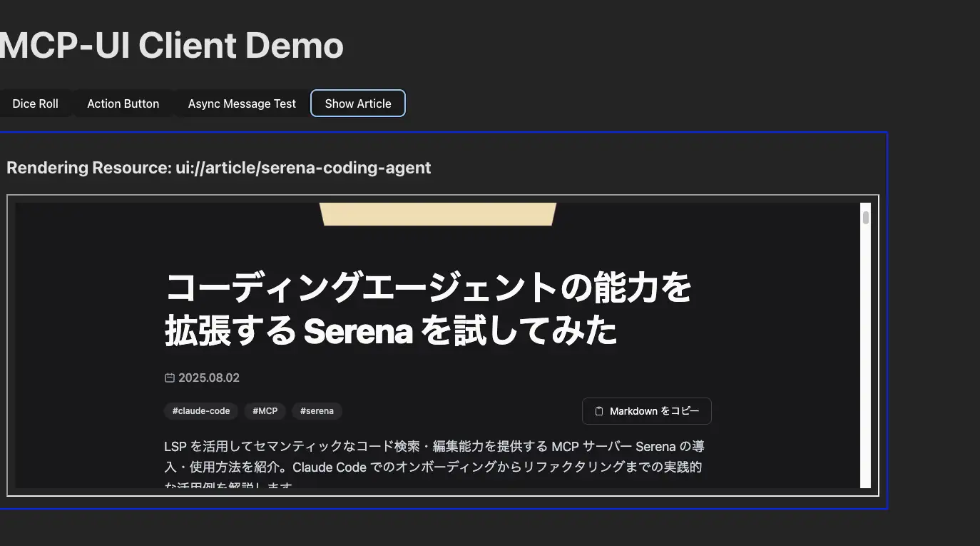Run the Async Message Test
This screenshot has height=546, width=980.
(x=242, y=103)
